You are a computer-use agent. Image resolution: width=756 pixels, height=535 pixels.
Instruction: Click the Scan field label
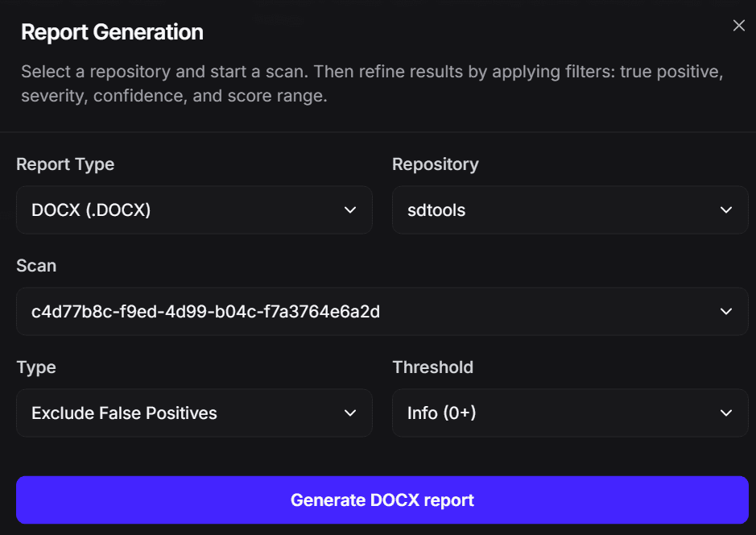tap(36, 266)
